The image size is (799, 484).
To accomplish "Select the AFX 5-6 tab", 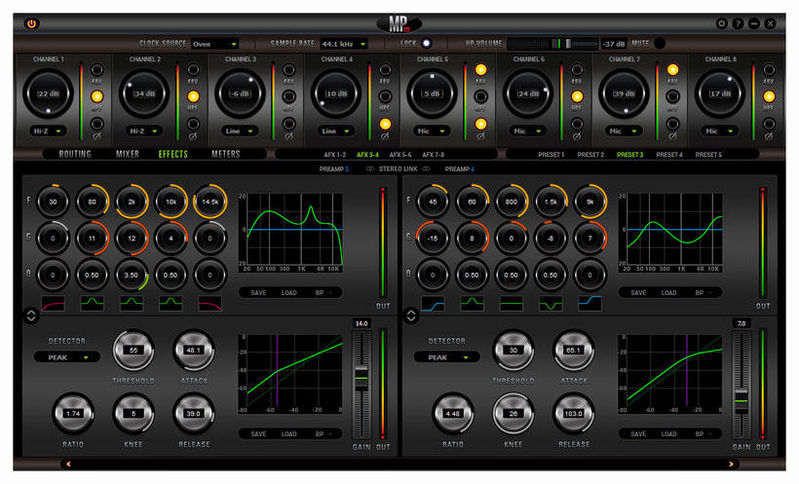I will [400, 154].
